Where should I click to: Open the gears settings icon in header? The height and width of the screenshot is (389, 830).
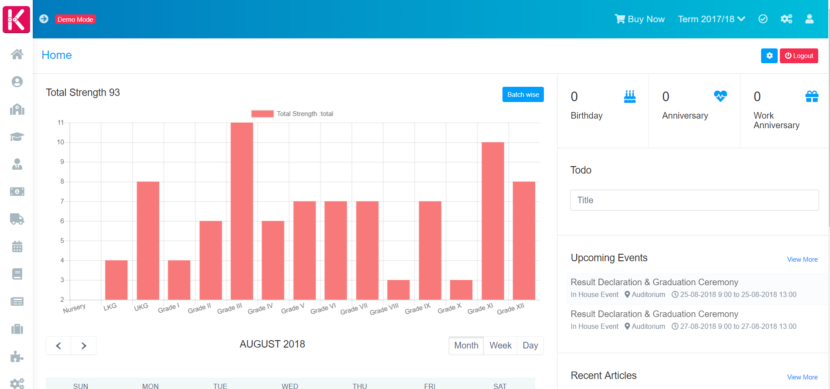[787, 19]
